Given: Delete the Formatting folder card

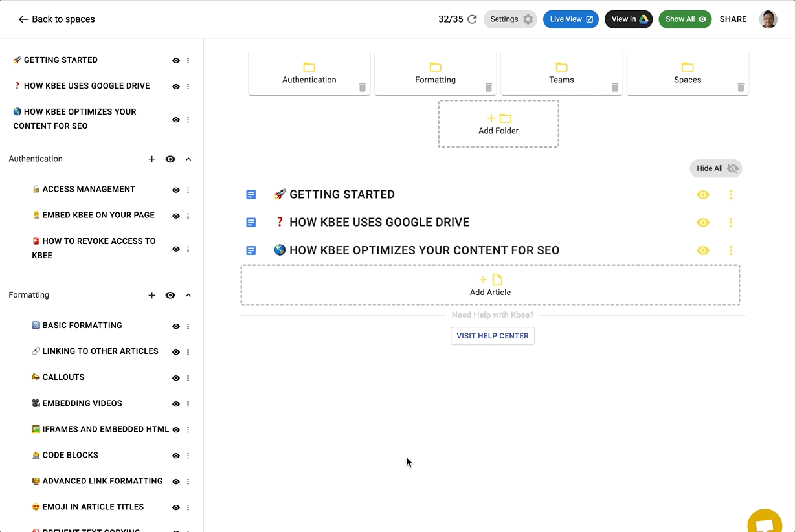Looking at the screenshot, I should coord(489,87).
